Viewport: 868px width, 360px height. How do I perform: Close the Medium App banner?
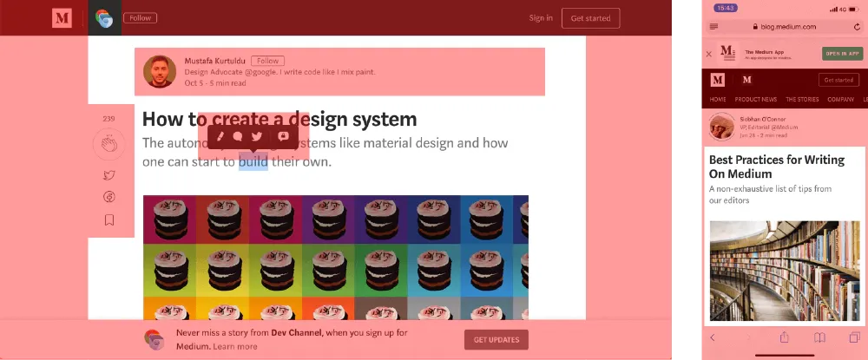click(x=709, y=54)
